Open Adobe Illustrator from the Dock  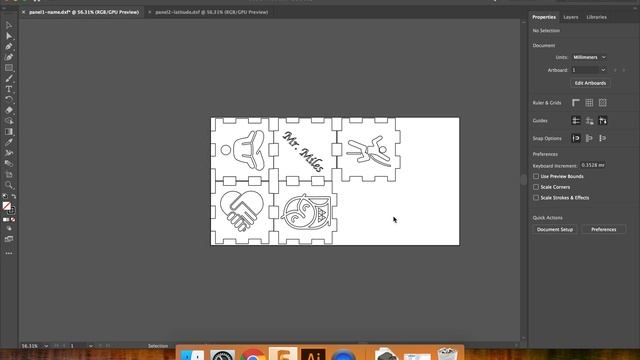click(x=313, y=355)
